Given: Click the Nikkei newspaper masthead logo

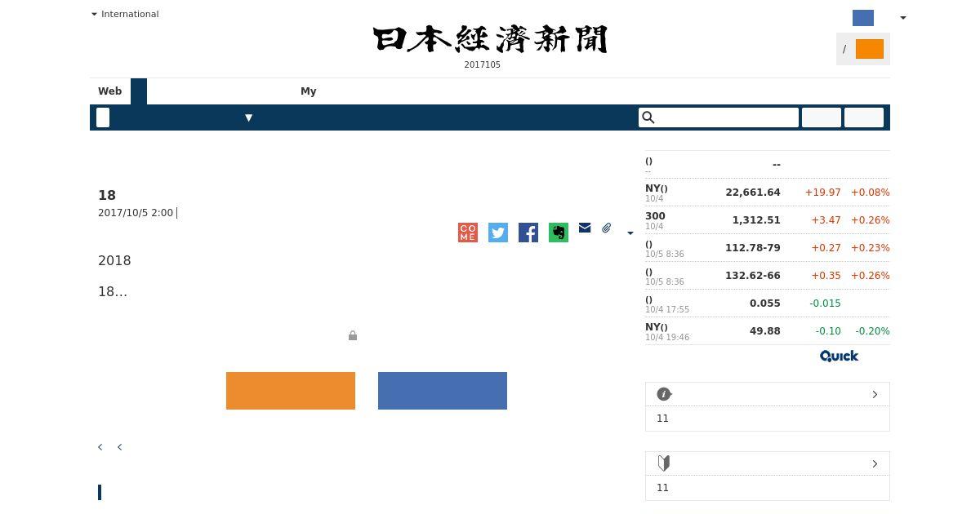Looking at the screenshot, I should point(490,39).
